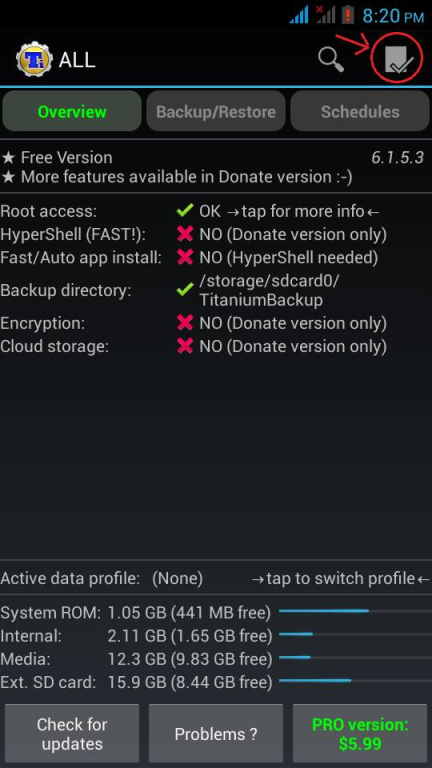The width and height of the screenshot is (432, 768).
Task: Switch to the Backup/Restore tab
Action: click(x=216, y=111)
